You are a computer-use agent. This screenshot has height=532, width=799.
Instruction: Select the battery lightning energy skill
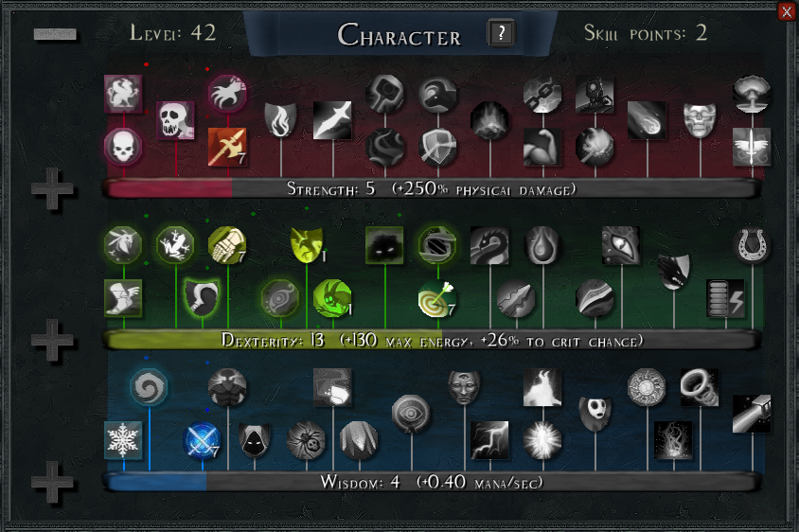coord(725,298)
